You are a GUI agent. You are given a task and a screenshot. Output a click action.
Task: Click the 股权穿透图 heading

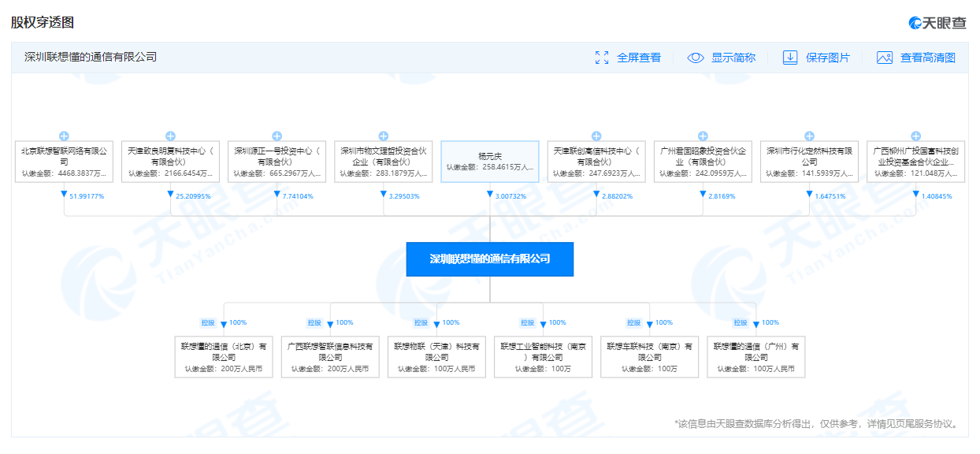point(43,22)
